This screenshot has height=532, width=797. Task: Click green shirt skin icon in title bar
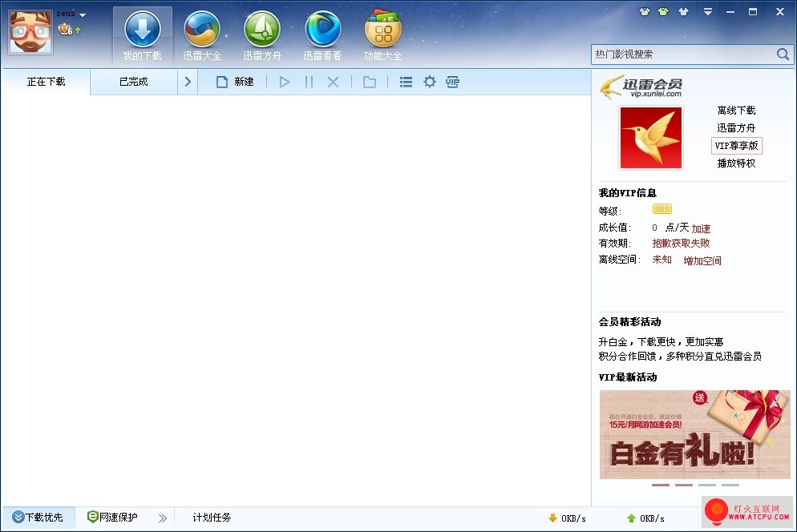tap(663, 12)
